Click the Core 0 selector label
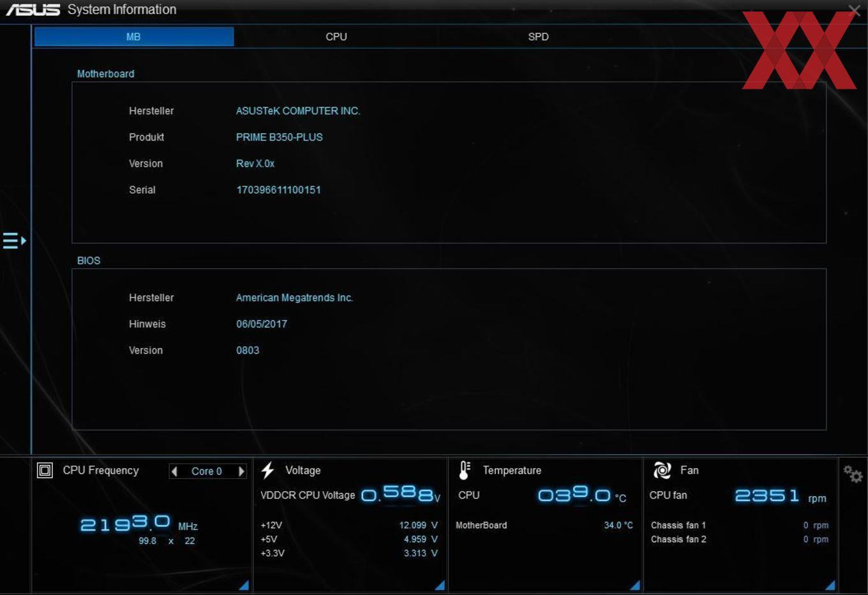The image size is (868, 595). click(207, 471)
